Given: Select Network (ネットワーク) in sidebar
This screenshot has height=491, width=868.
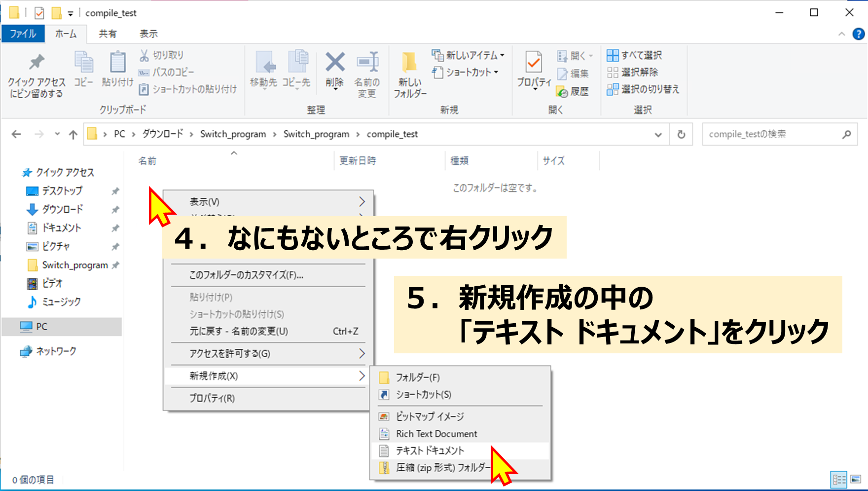Looking at the screenshot, I should 56,351.
